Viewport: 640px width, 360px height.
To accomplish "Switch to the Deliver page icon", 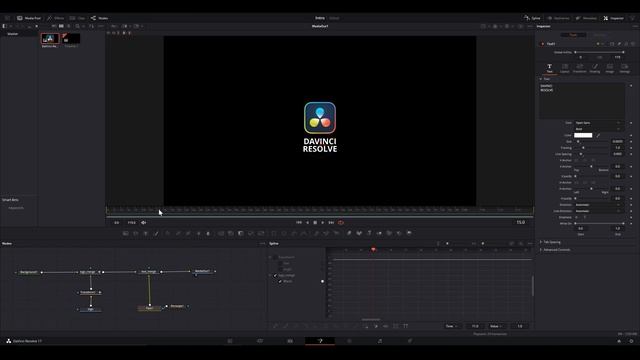I will [410, 341].
